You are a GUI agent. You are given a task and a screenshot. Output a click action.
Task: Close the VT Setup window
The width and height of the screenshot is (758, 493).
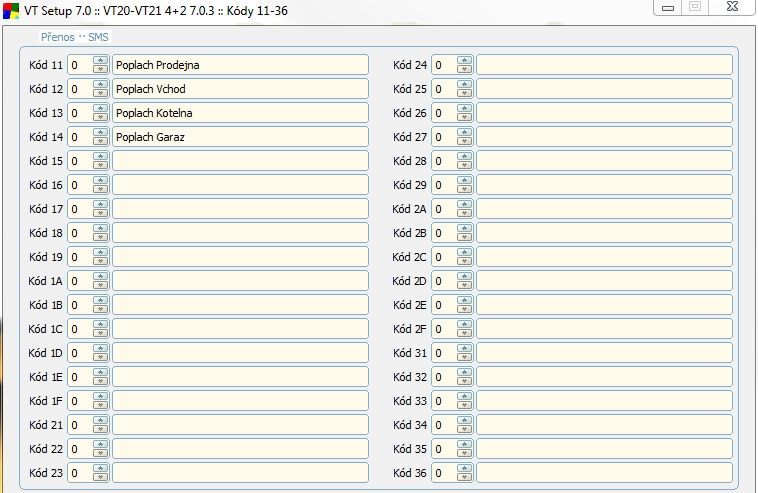[x=736, y=6]
